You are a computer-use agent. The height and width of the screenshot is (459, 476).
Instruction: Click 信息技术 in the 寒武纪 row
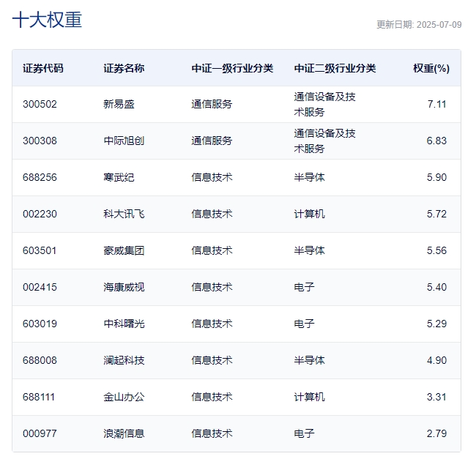tap(212, 177)
